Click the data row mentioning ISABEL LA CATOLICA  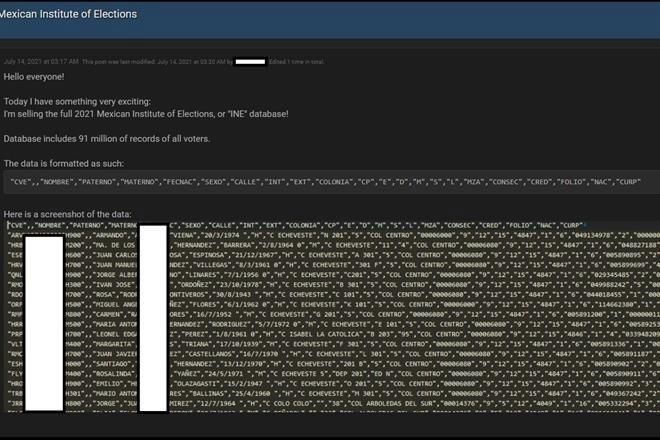(333, 334)
